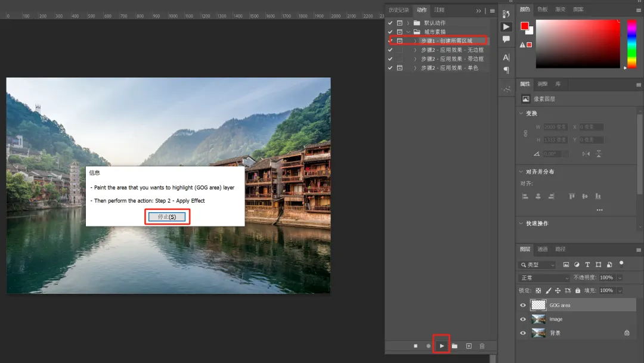Filter layers by type (T) icon
The image size is (644, 363).
pyautogui.click(x=587, y=265)
